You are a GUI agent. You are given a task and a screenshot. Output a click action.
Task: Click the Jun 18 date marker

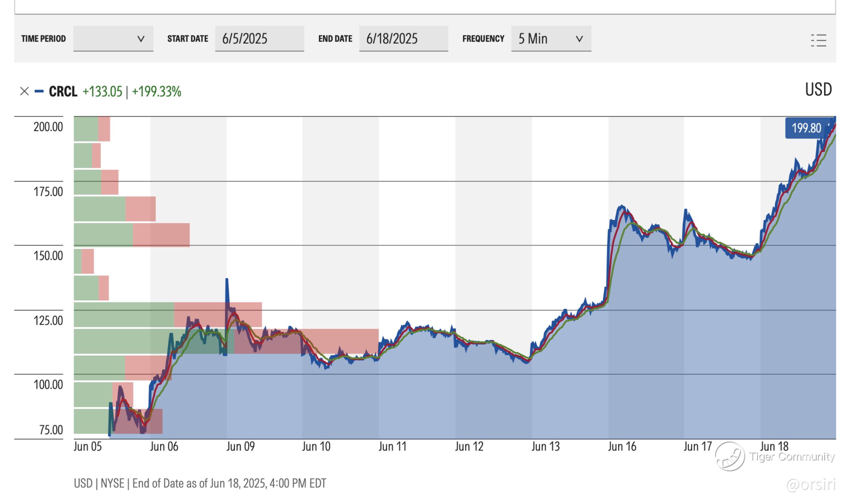pos(774,447)
